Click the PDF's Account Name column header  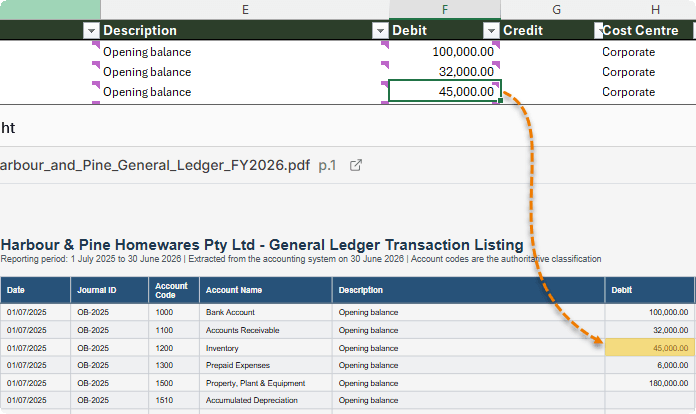point(265,290)
